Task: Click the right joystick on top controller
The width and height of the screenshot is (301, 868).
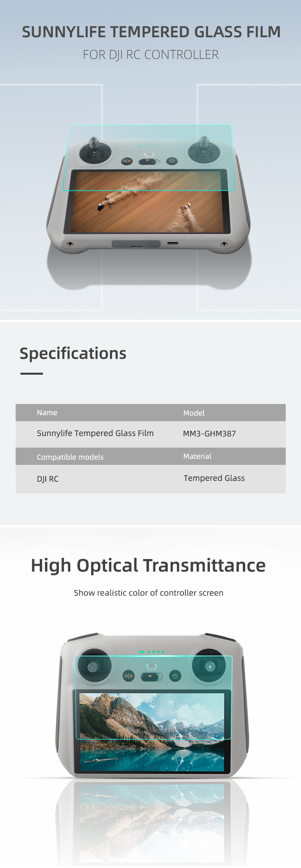Action: pos(204,151)
